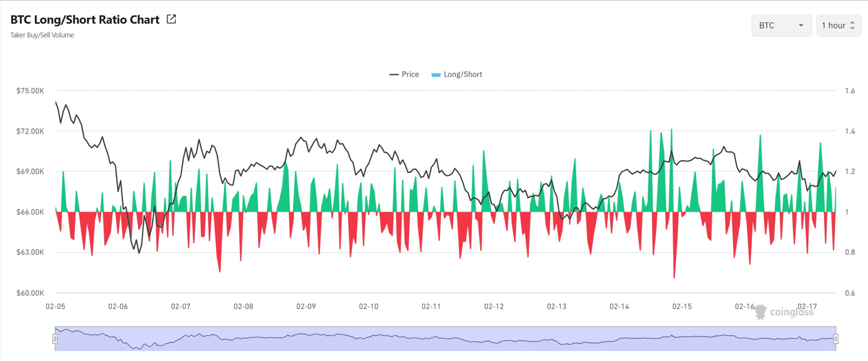Click inside the range navigator mini chart
Screen dimensions: 868x361
[x=445, y=339]
